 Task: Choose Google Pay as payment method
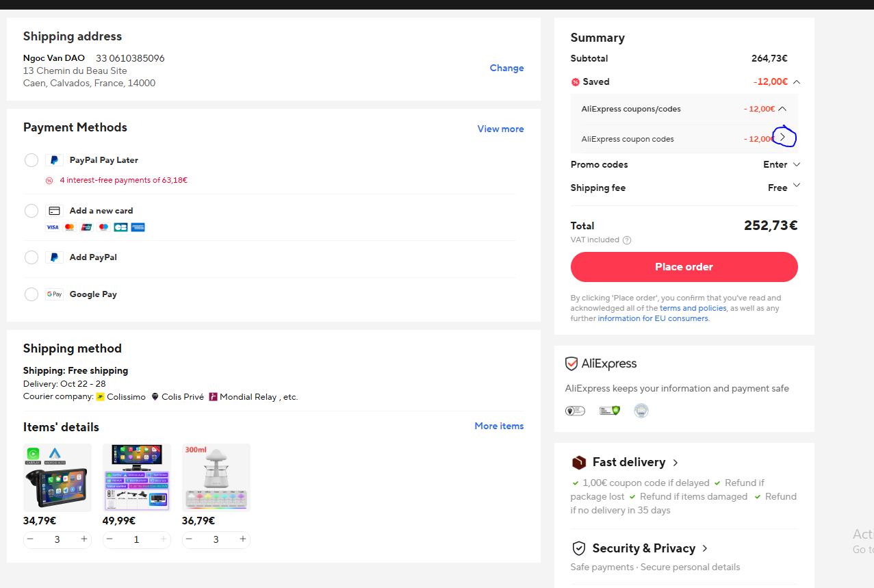[31, 294]
